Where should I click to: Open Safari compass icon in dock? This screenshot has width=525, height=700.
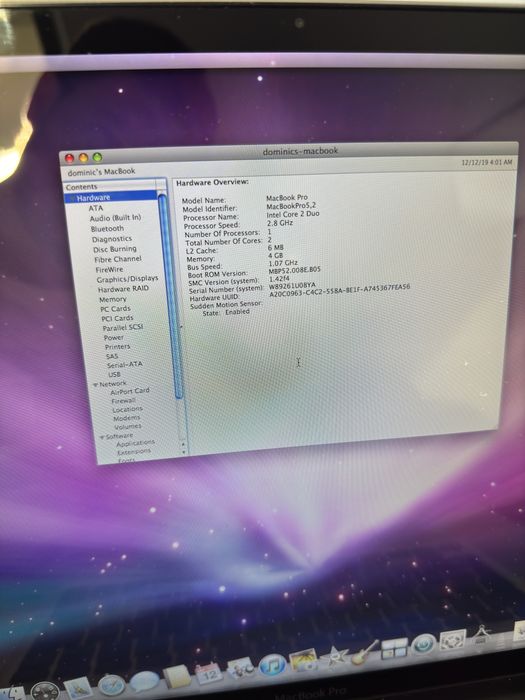tap(111, 685)
